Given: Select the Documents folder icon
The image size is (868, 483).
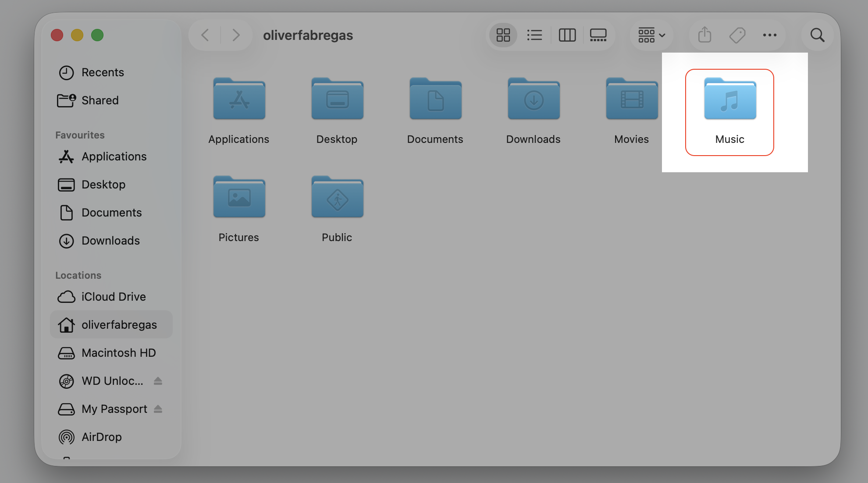Looking at the screenshot, I should coord(436,99).
